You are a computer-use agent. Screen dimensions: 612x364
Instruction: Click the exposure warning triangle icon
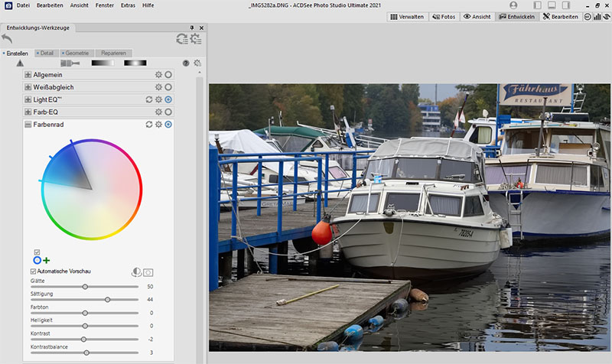[x=20, y=63]
